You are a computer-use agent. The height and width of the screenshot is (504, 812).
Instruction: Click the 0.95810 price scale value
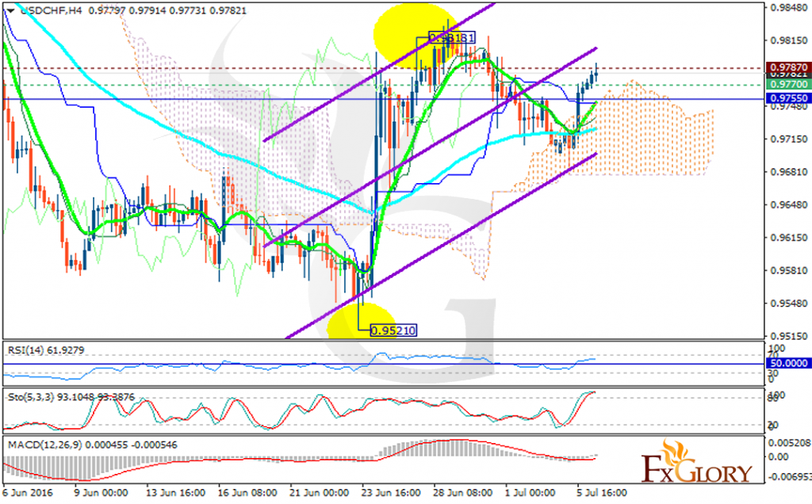[789, 270]
